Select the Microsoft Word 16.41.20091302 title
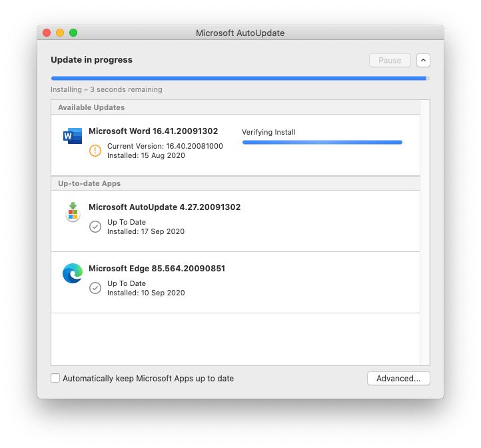Screen dimensions: 481x448 coord(153,131)
